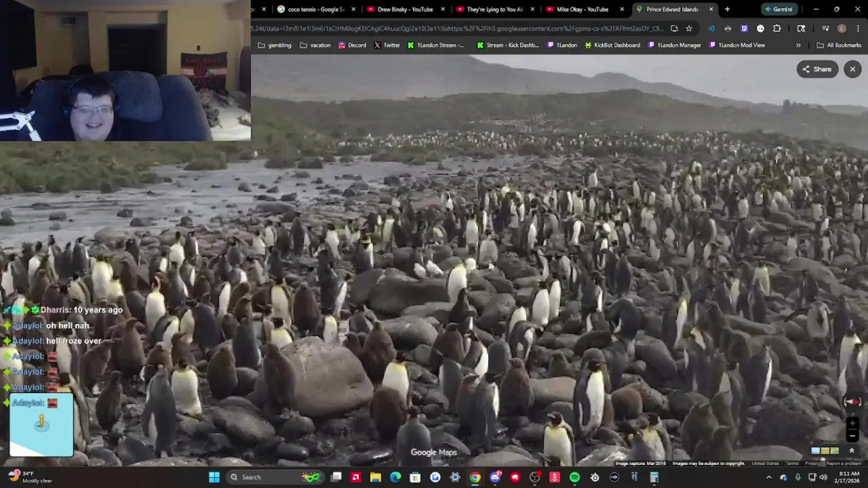Open the Chrome three-dot menu
Screen dimensions: 868x488
pyautogui.click(x=858, y=28)
